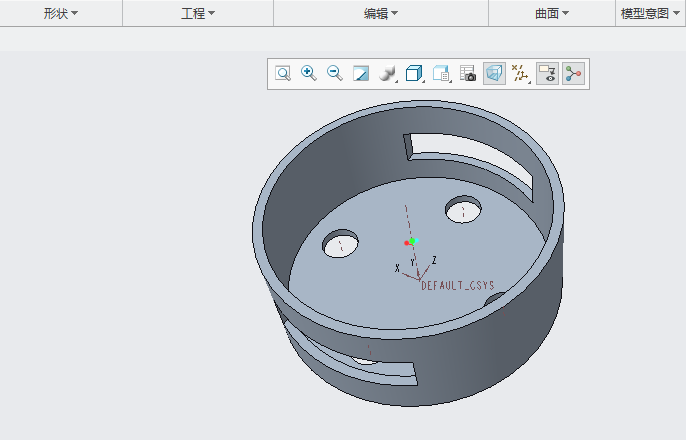
Task: Click the Zoom Out magnifier icon
Action: (335, 74)
